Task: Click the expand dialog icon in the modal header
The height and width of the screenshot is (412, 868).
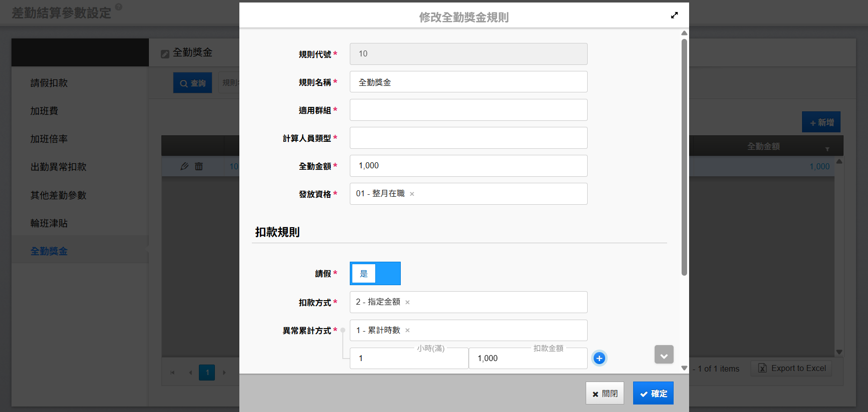Action: tap(674, 15)
